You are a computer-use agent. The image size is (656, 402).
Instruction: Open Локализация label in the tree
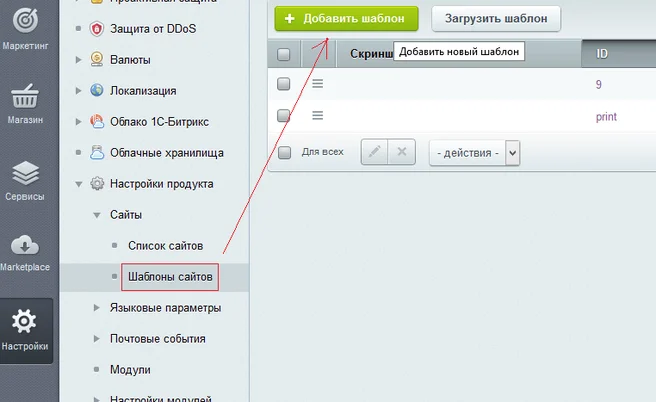pyautogui.click(x=143, y=91)
